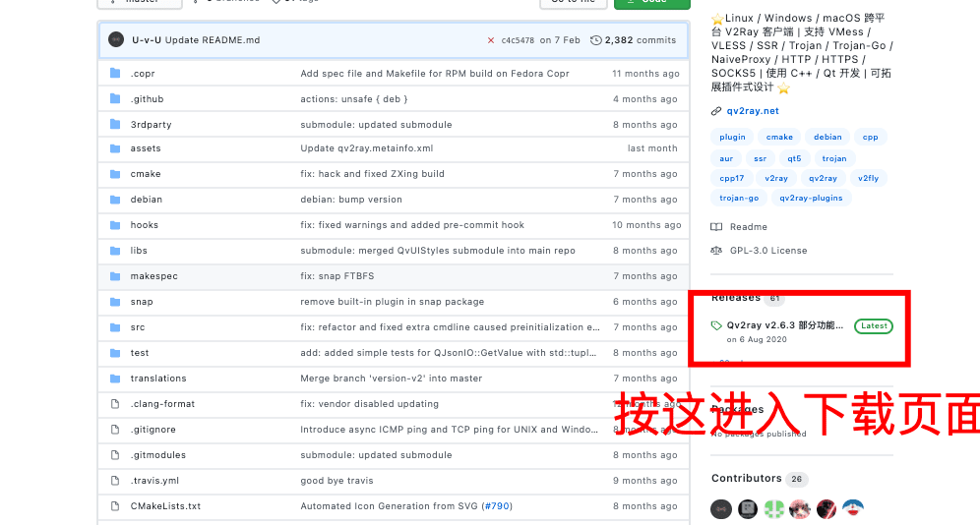
Task: Click the .travis.yml file icon
Action: 115,481
